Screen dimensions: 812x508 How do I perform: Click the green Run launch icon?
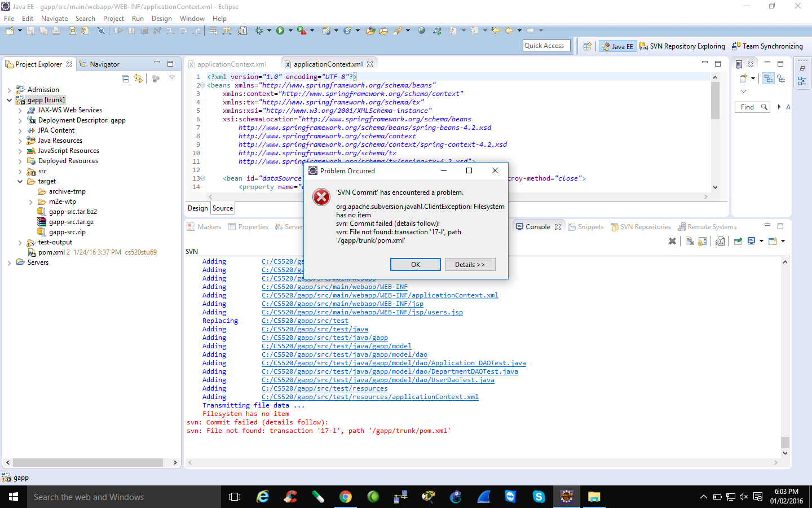click(x=280, y=30)
